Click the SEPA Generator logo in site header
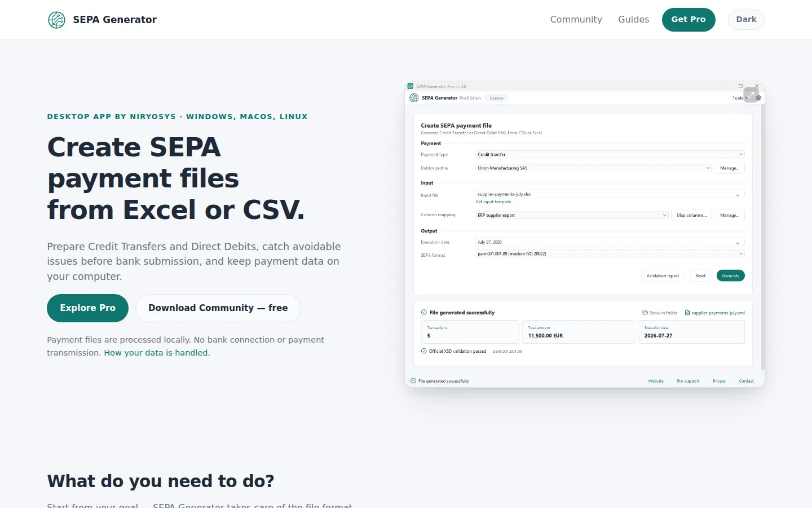The height and width of the screenshot is (508, 812). pyautogui.click(x=56, y=20)
